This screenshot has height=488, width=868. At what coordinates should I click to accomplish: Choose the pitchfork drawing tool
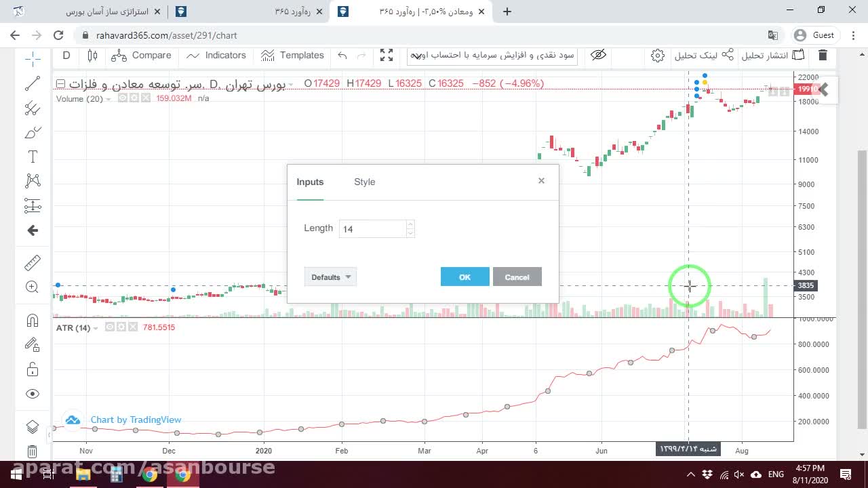coord(33,108)
